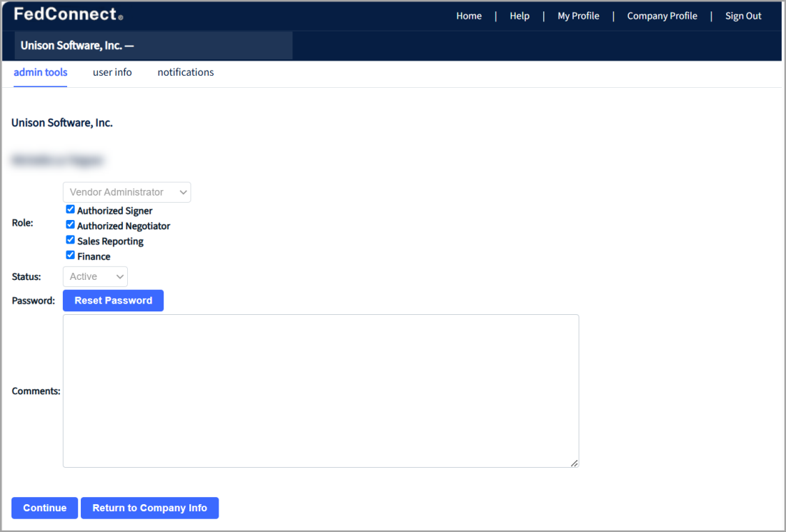Uncheck Authorized Signer checkbox
The image size is (786, 532).
pos(70,209)
